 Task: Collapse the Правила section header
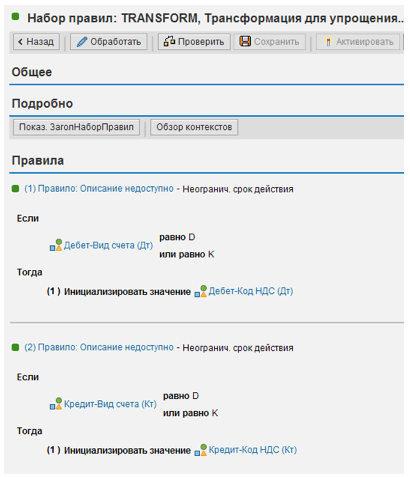click(x=38, y=160)
